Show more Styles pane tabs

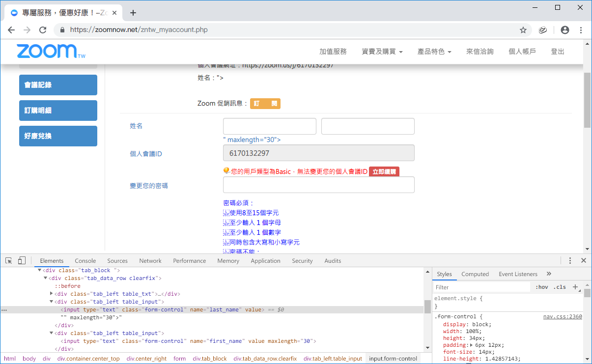(549, 274)
